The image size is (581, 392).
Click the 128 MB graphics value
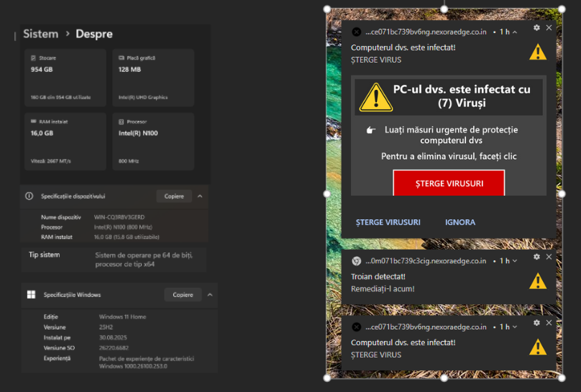coord(129,69)
